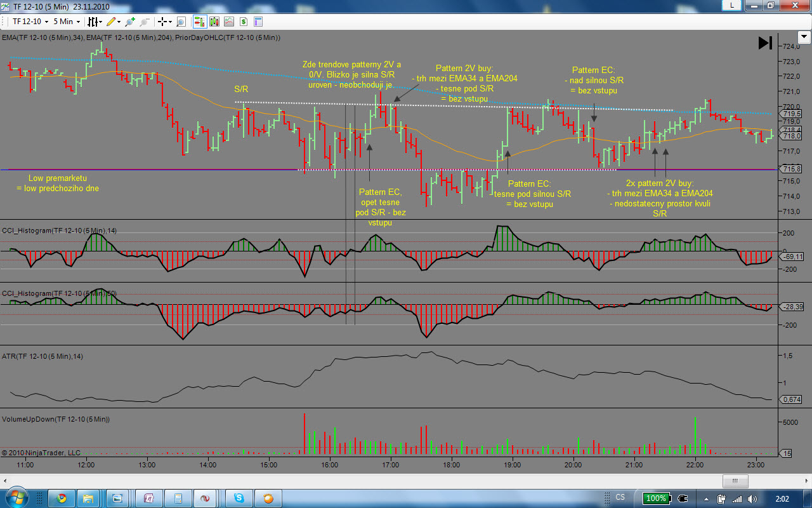This screenshot has height=508, width=812.
Task: Jump to latest bar with skip-to-end icon
Action: 765,43
